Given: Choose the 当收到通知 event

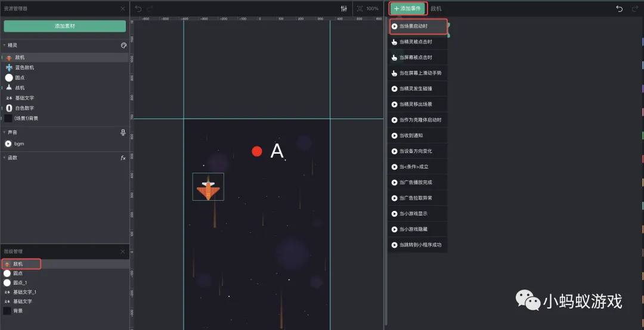Looking at the screenshot, I should (417, 135).
